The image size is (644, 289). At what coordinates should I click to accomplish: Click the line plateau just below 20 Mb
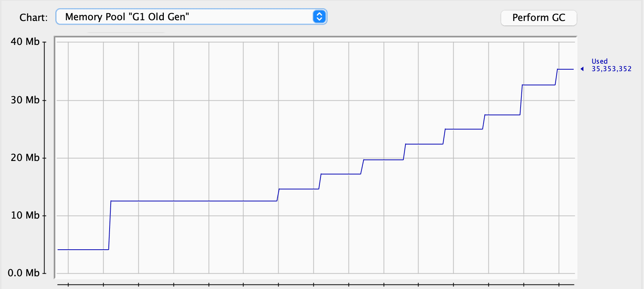383,160
